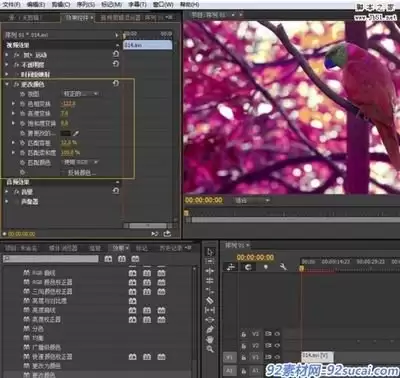Click the effects panel search field
The image size is (400, 378).
51,259
